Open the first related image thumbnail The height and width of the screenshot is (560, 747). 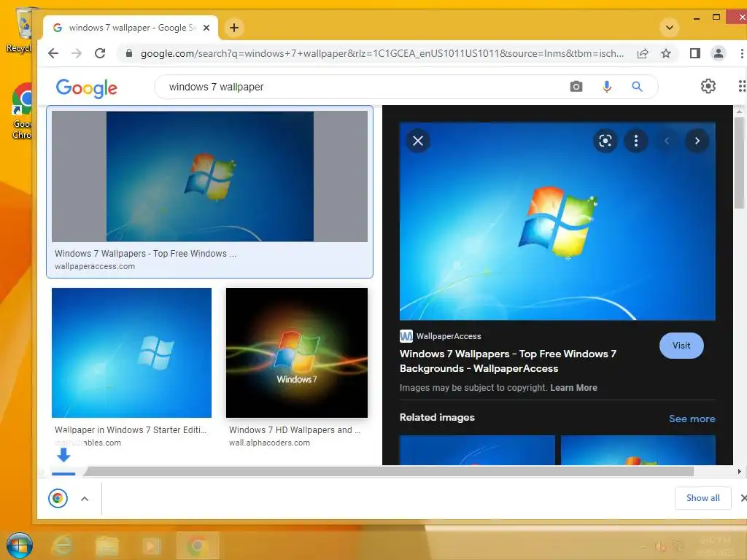pyautogui.click(x=477, y=450)
